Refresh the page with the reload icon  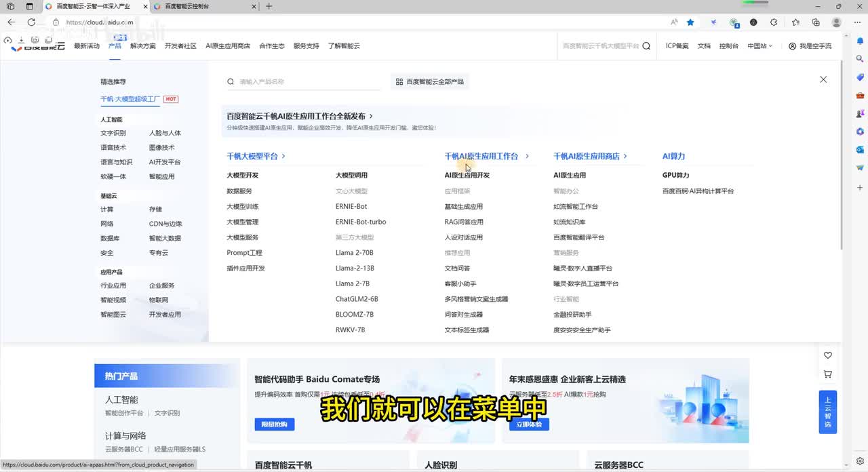31,22
